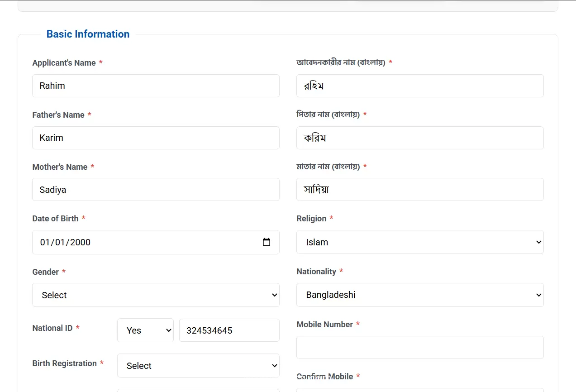Click the Nationality label

316,272
